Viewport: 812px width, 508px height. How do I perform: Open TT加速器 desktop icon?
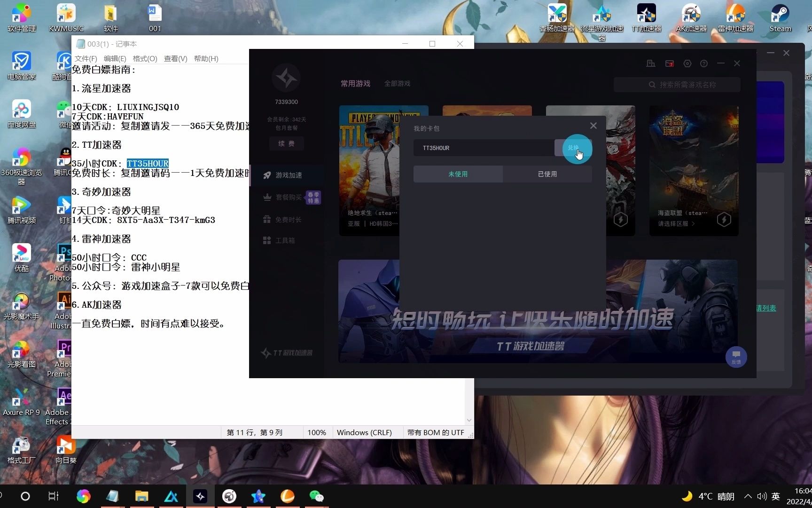click(x=647, y=18)
